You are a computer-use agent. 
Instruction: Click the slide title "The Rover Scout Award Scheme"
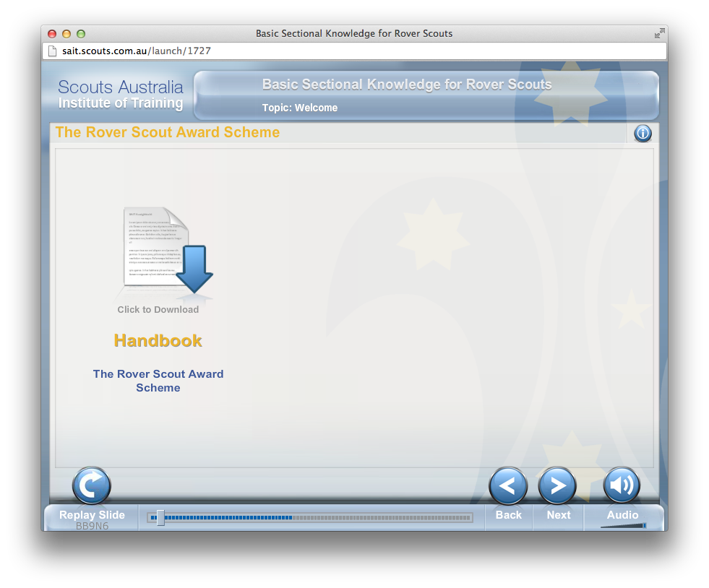click(x=167, y=132)
